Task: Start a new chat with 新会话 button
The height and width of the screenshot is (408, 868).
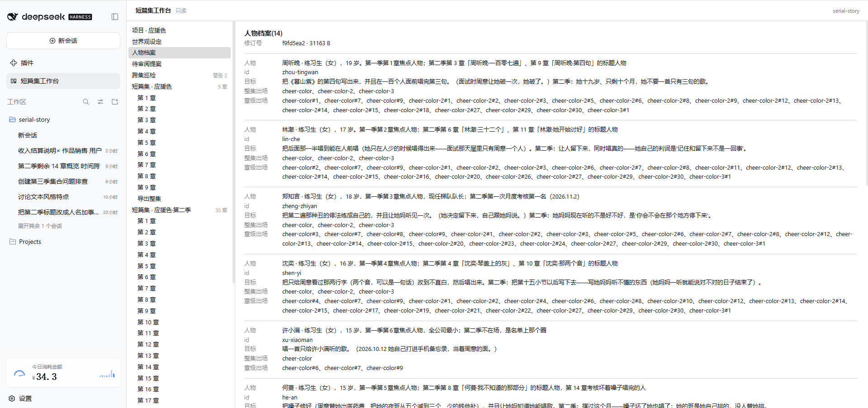Action: tap(63, 41)
